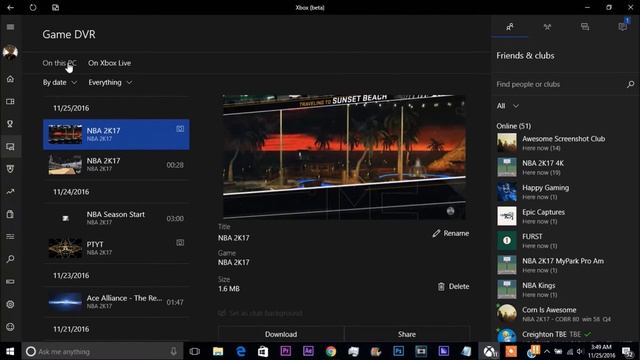Switch to Friends & clubs panel icon
Image resolution: width=640 pixels, height=360 pixels.
(x=509, y=27)
